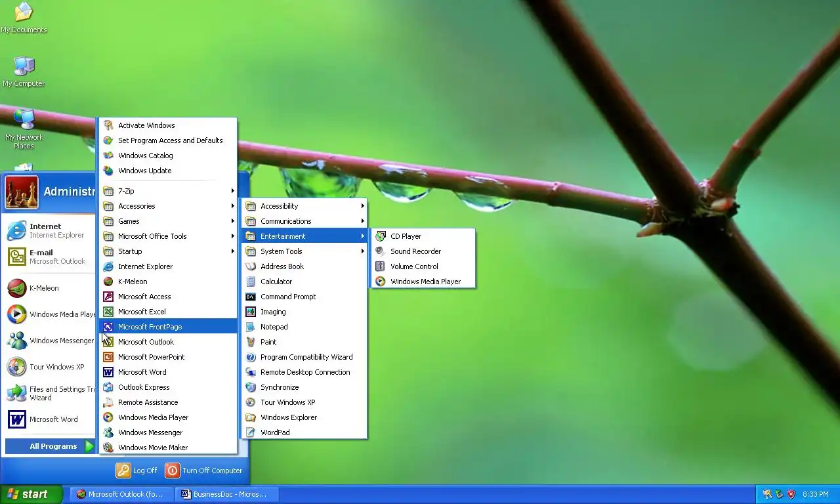Open My Documents desktop icon

click(24, 17)
